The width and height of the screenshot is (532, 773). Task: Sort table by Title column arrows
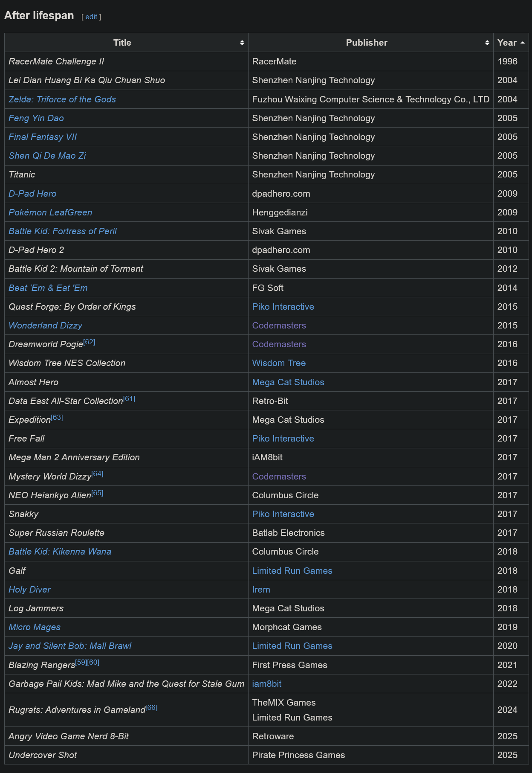[242, 43]
